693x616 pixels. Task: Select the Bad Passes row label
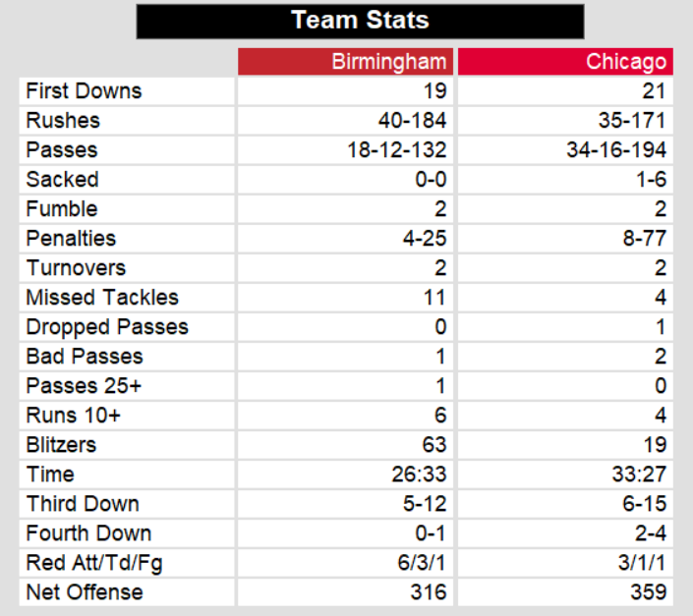pyautogui.click(x=85, y=357)
